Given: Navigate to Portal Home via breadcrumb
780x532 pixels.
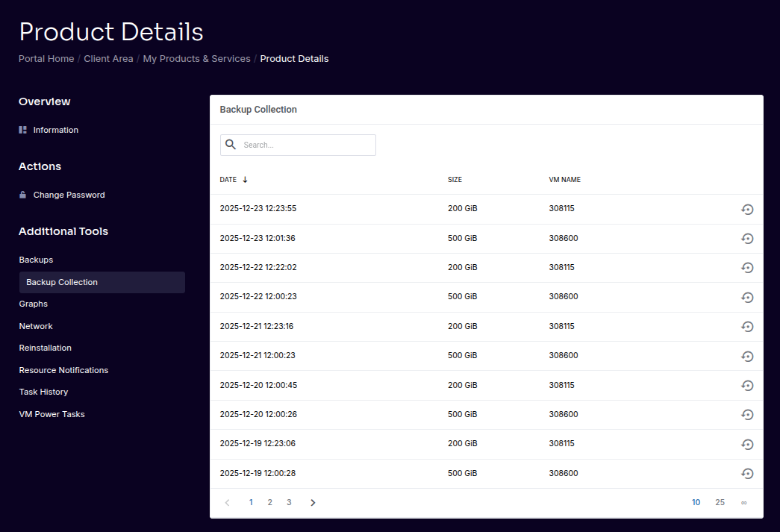Looking at the screenshot, I should coord(46,58).
